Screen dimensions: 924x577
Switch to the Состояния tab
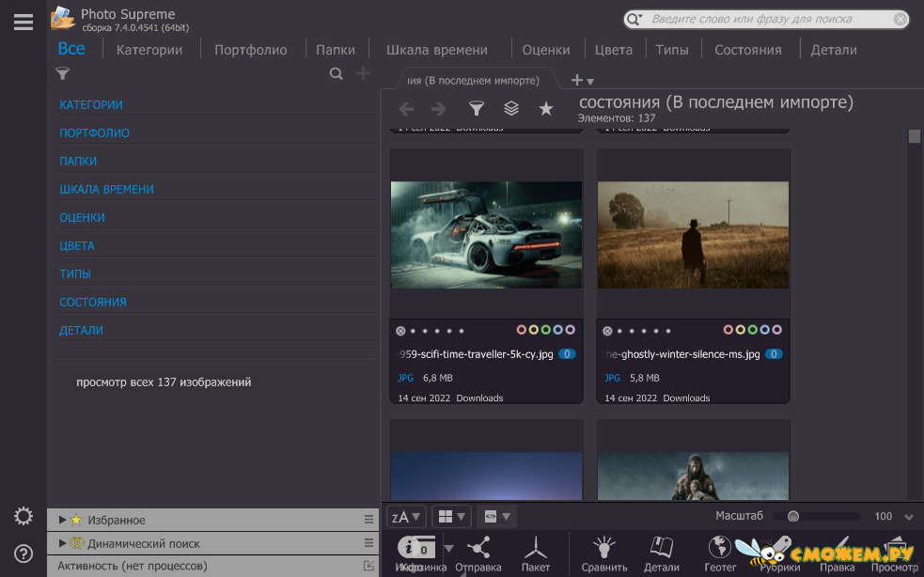(x=748, y=50)
